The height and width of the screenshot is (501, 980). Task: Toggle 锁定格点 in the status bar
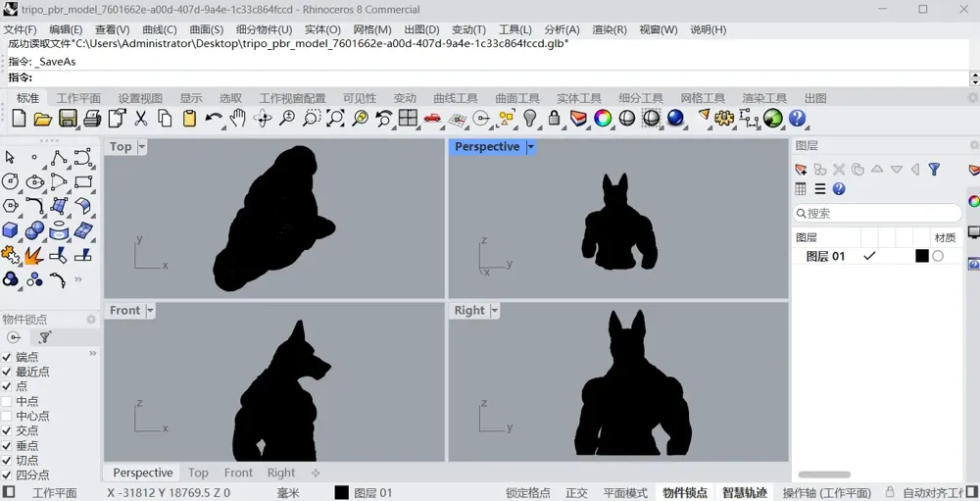click(528, 493)
